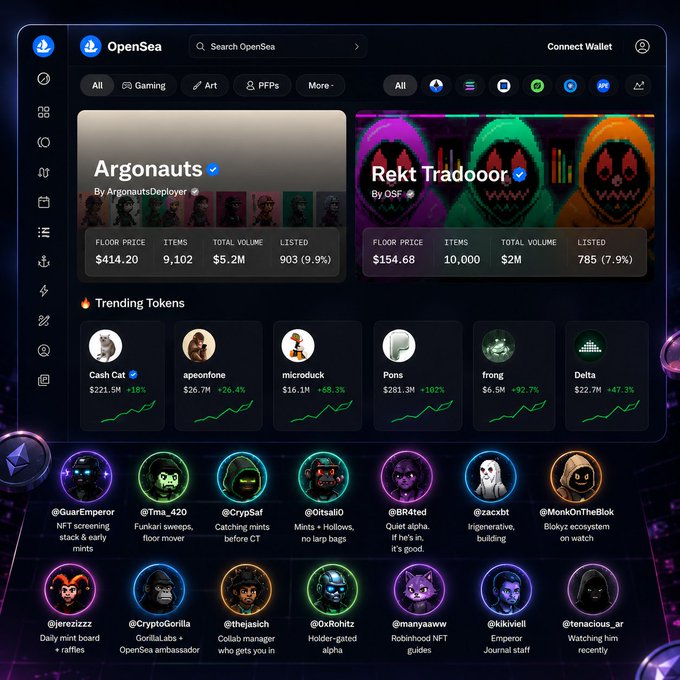
Task: Click the frong token avatar
Action: (498, 346)
